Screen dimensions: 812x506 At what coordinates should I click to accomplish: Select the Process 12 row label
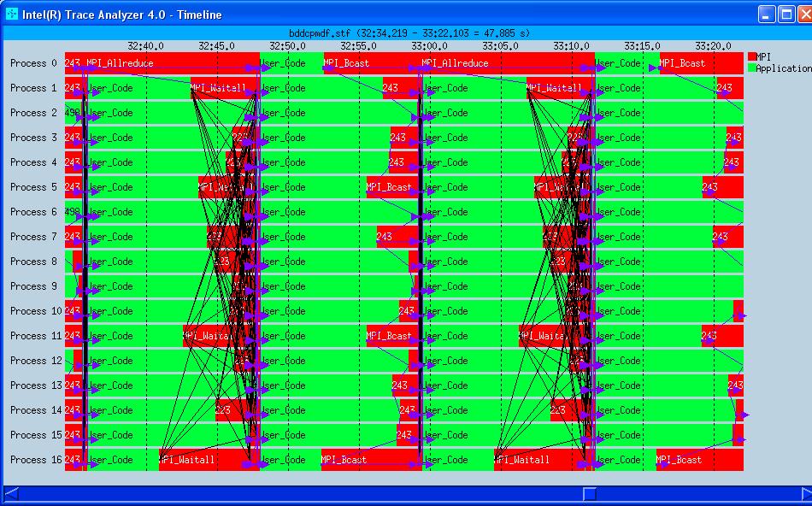(x=36, y=361)
